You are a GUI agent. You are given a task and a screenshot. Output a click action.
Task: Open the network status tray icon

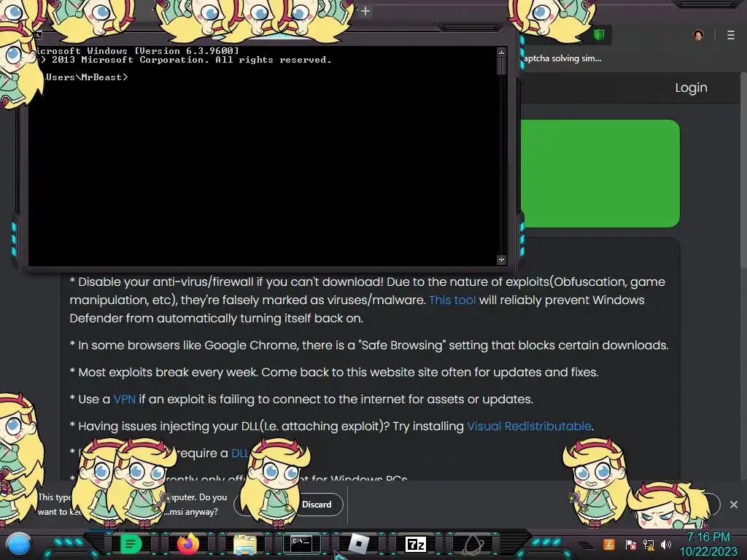[649, 545]
